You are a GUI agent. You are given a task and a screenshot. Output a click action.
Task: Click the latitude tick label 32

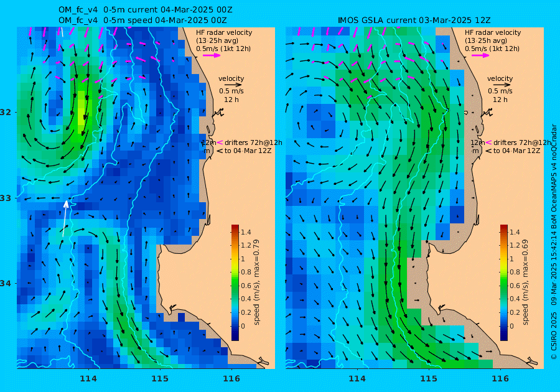click(6, 113)
